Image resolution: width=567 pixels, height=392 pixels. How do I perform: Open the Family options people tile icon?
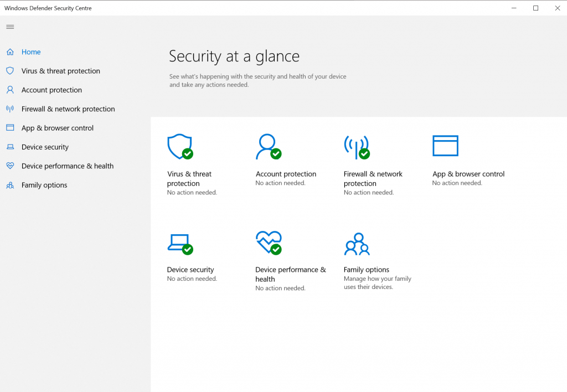(x=357, y=244)
